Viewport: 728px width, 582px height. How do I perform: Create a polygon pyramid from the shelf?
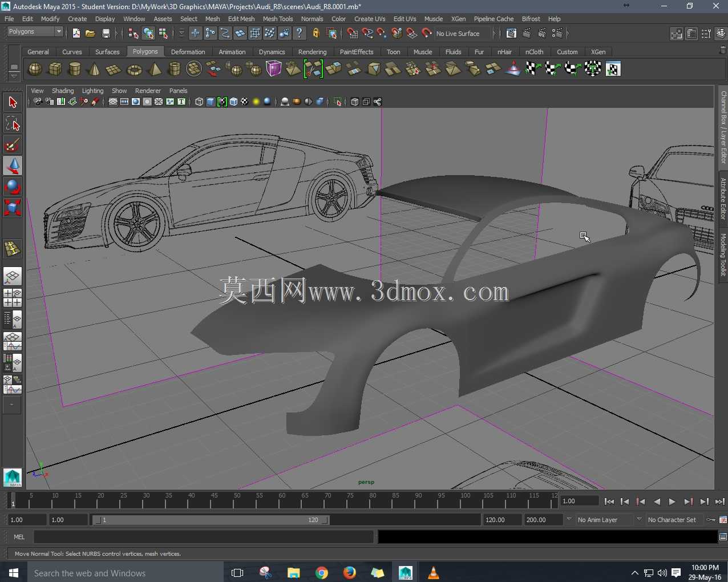pos(154,69)
